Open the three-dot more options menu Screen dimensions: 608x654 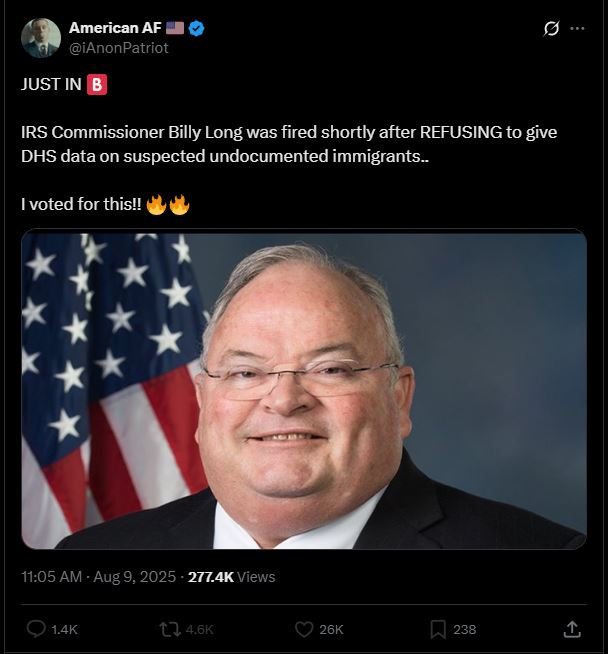point(577,28)
